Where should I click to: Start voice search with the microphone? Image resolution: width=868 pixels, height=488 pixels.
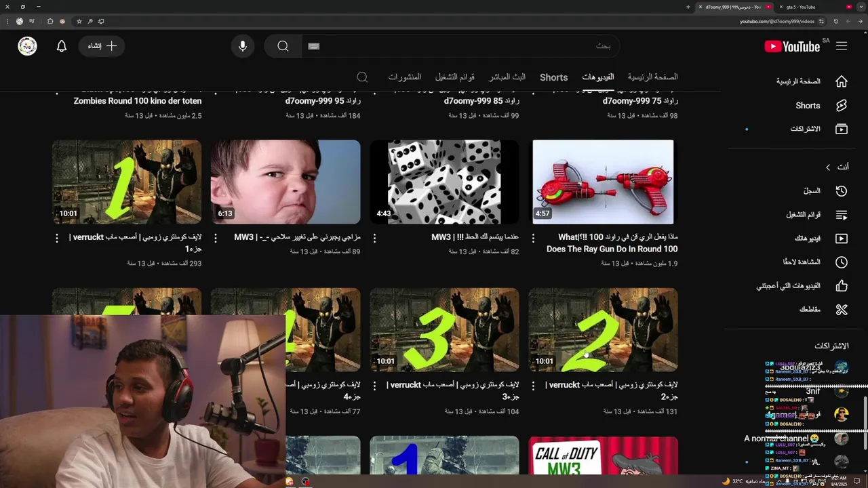point(242,46)
